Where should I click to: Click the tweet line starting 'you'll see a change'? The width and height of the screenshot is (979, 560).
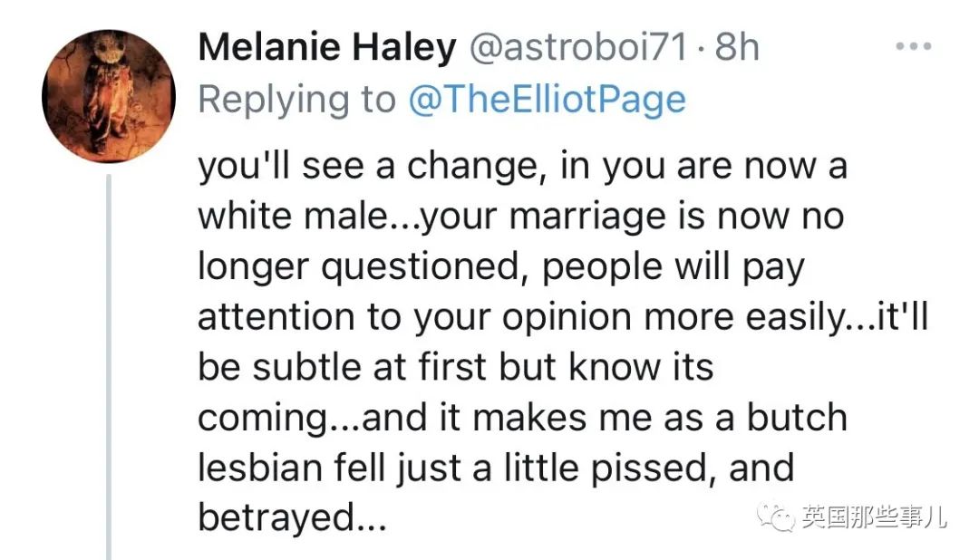[522, 169]
